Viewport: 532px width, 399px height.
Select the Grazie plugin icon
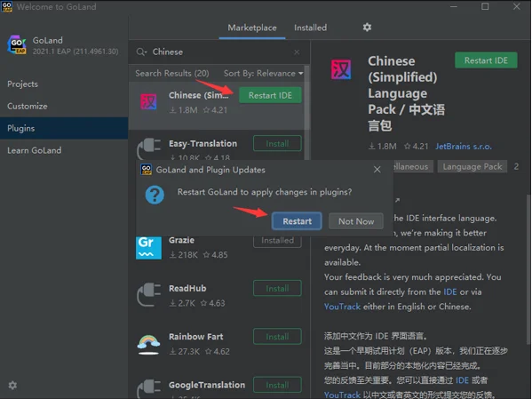148,247
